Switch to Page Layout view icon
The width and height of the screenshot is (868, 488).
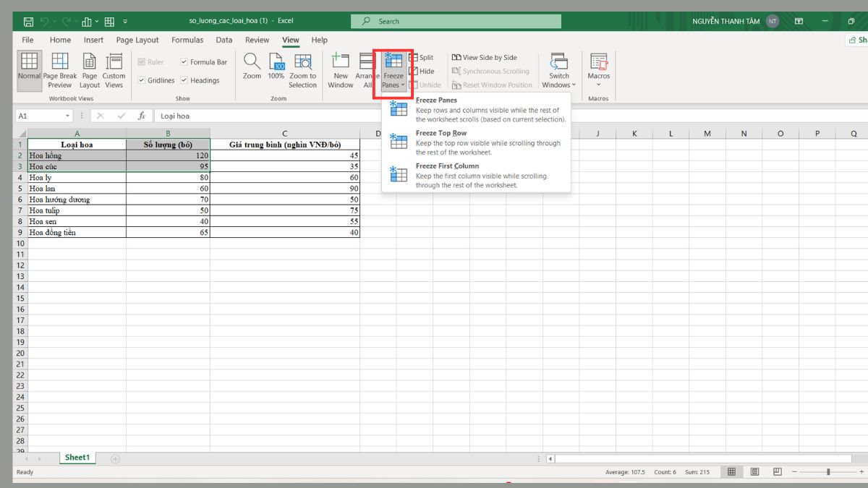(89, 61)
